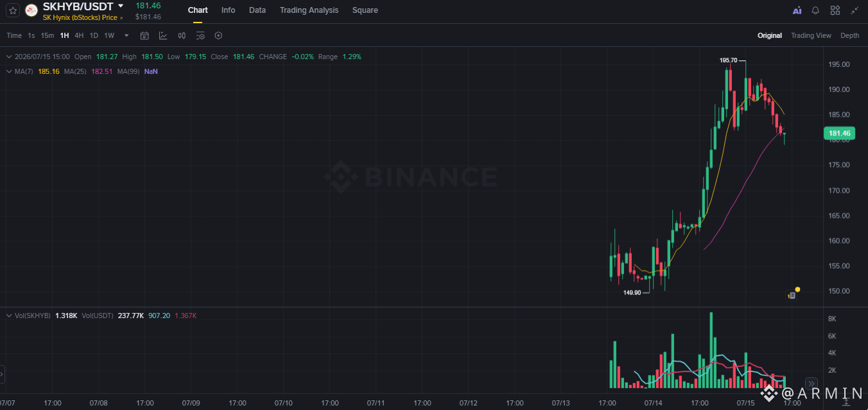Viewport: 868px width, 410px height.
Task: Open the layout grid widgets icon
Action: click(x=835, y=10)
